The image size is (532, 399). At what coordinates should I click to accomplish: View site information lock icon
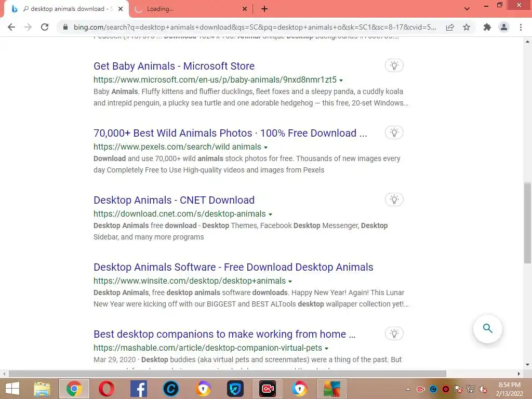65,27
